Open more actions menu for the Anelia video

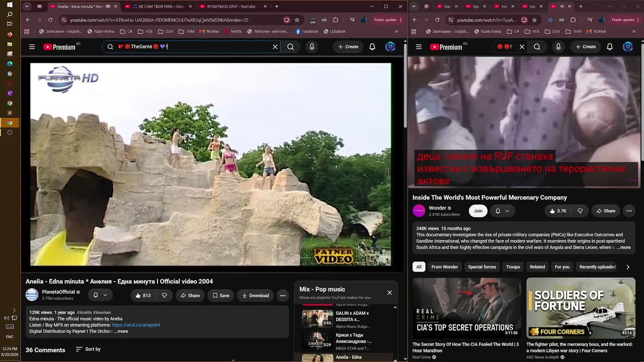pos(283,296)
